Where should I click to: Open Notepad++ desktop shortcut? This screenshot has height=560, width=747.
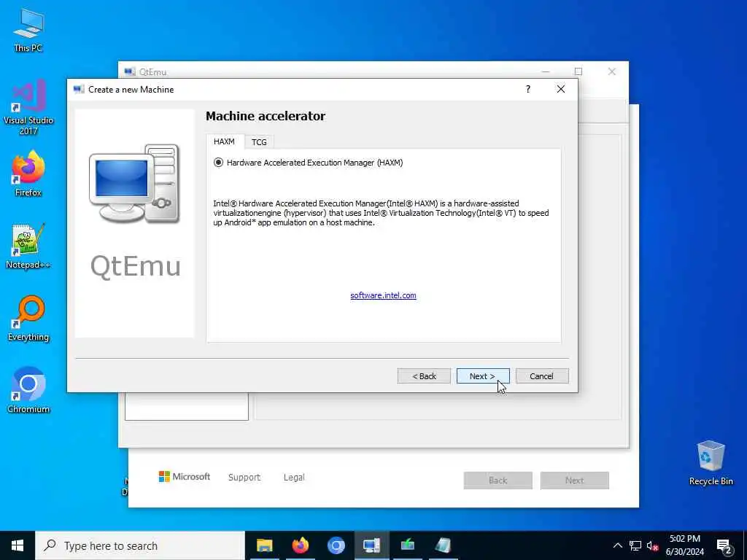point(28,246)
